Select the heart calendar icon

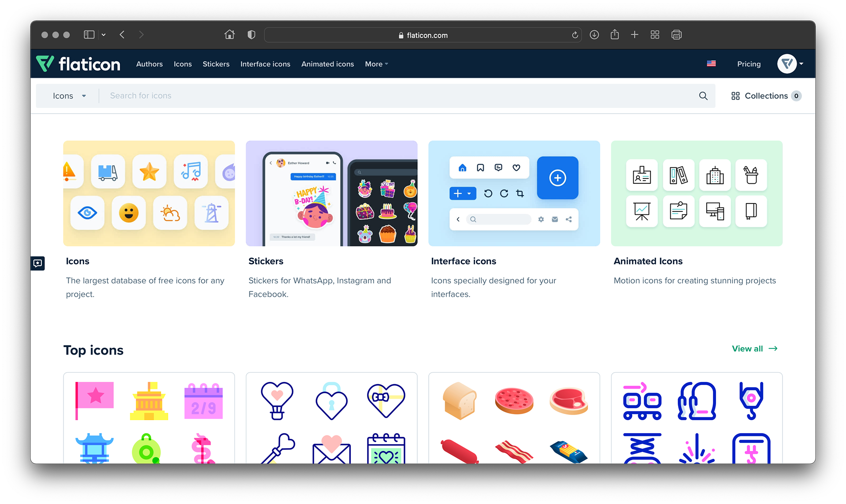click(x=386, y=448)
